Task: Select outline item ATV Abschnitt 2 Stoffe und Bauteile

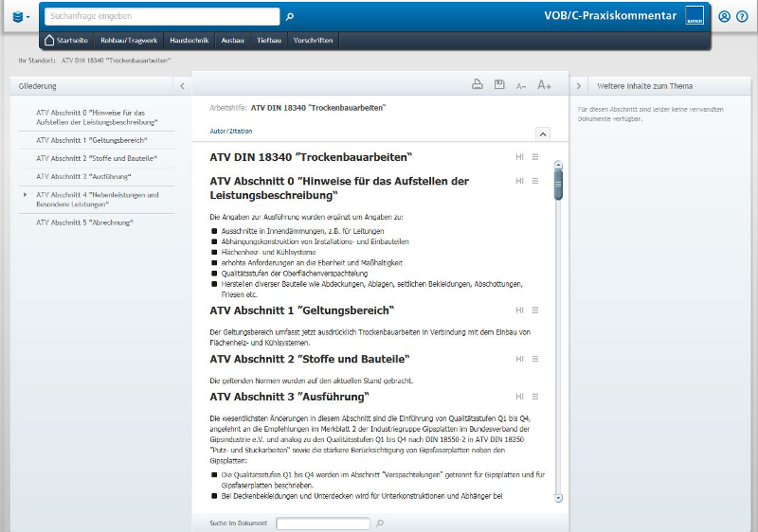Action: tap(97, 158)
